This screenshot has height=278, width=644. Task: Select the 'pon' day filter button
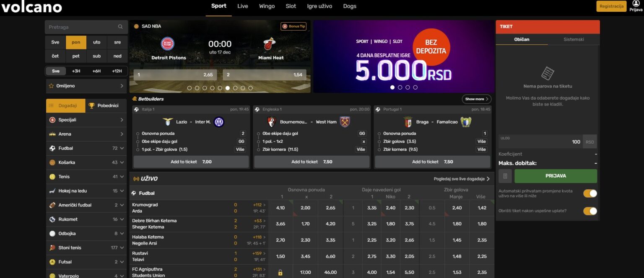(76, 42)
